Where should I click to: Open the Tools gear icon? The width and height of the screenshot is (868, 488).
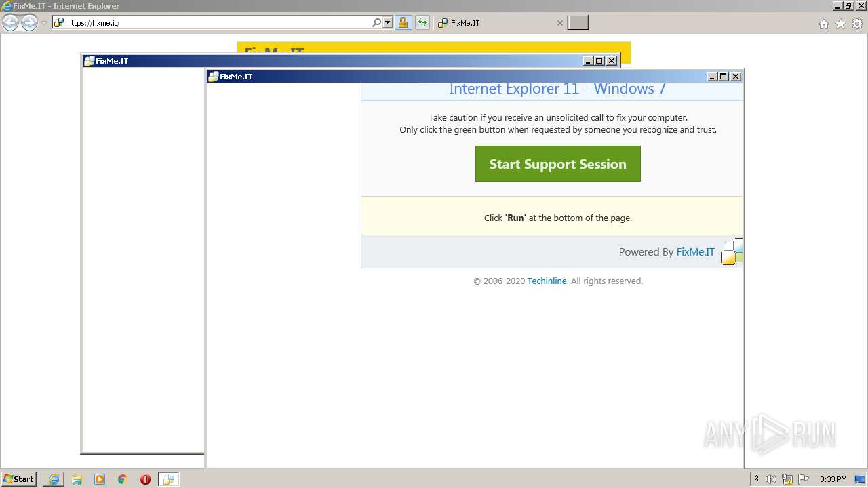(x=857, y=24)
